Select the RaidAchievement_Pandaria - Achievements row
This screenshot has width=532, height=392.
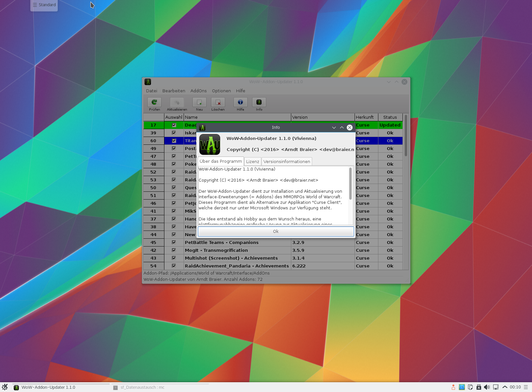click(x=273, y=266)
